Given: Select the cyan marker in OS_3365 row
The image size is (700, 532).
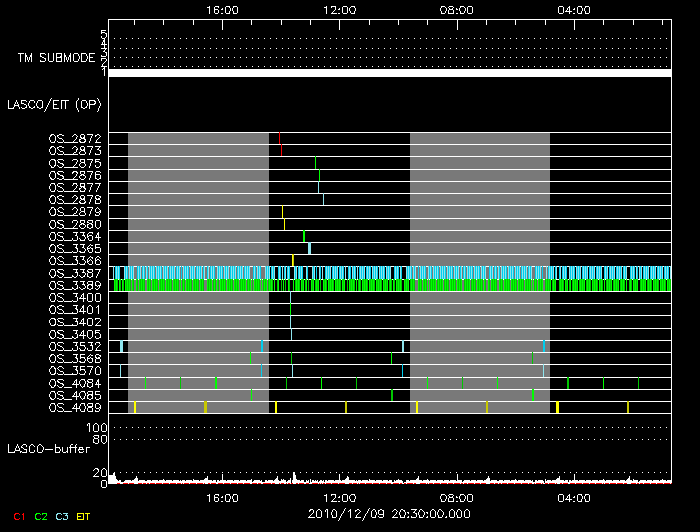Looking at the screenshot, I should 310,248.
